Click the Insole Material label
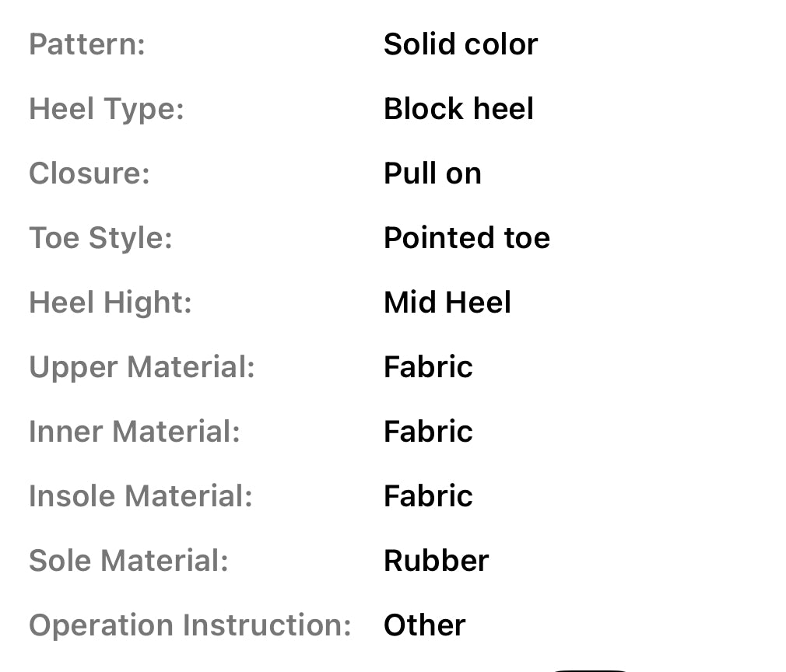786x672 pixels. (141, 496)
